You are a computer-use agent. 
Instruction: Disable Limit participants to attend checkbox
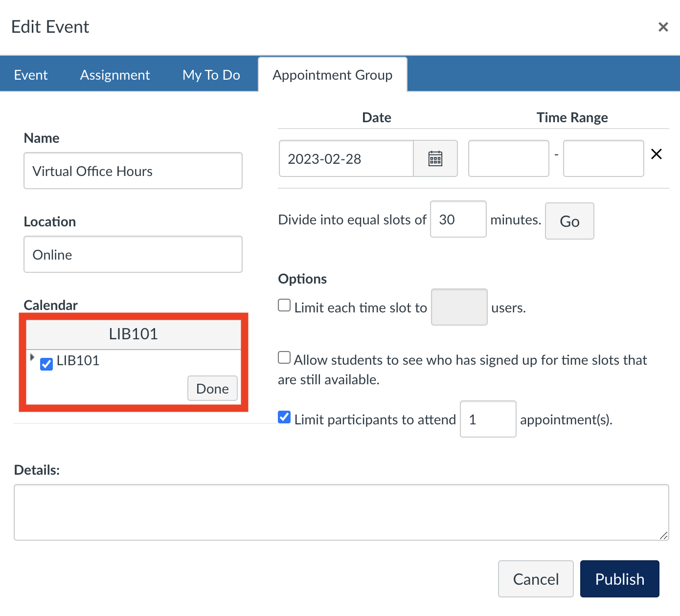point(284,417)
